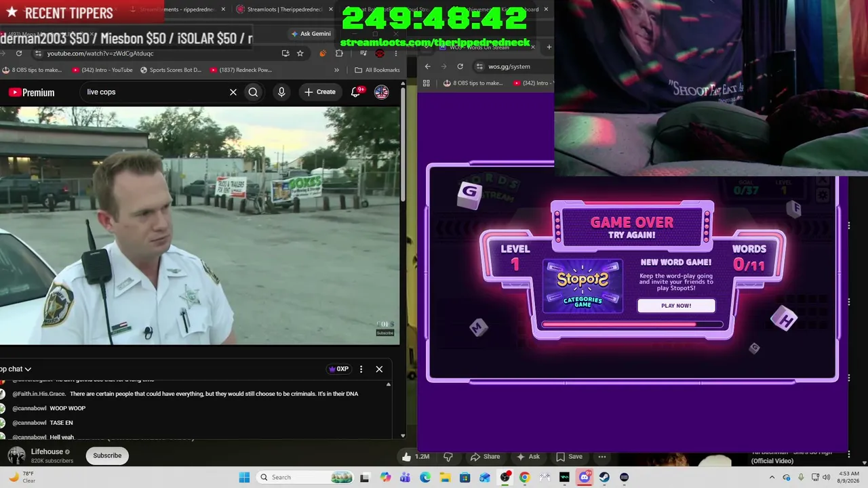The image size is (868, 488).
Task: Click the wos.gg/system address bar
Action: (509, 66)
